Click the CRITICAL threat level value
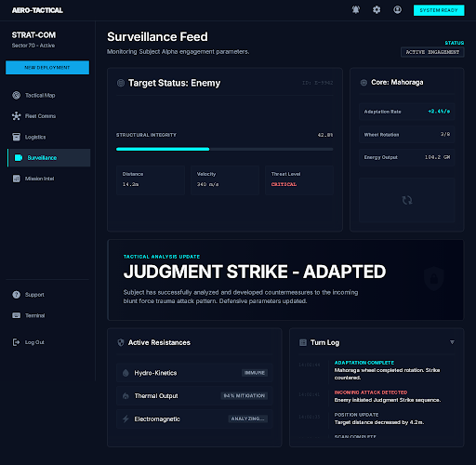 (284, 184)
